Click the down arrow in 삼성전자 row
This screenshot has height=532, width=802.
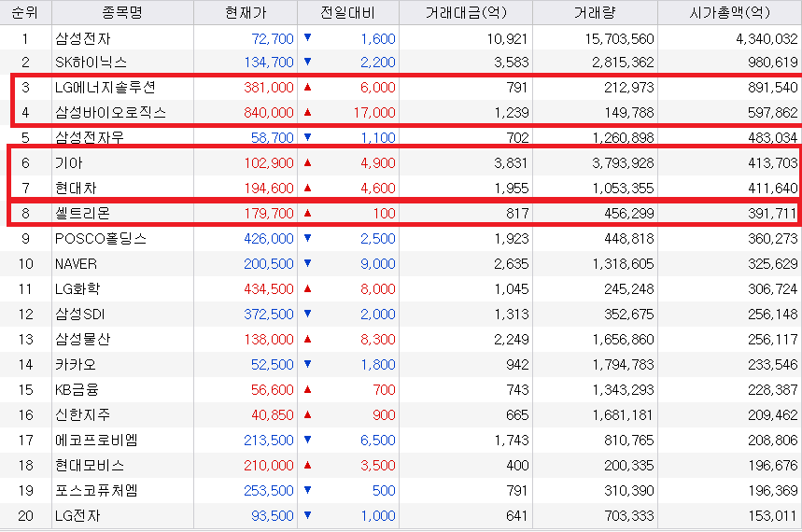[x=307, y=37]
